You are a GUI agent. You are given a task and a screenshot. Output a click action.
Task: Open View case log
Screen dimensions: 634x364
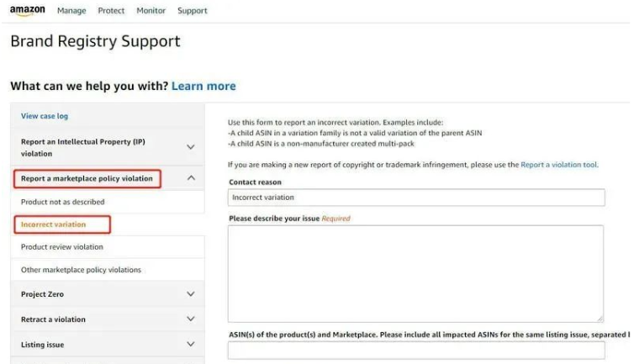point(45,116)
